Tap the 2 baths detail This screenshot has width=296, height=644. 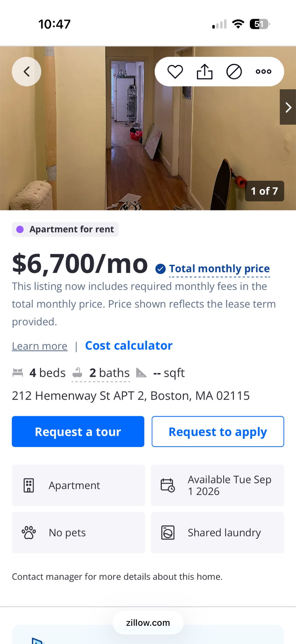pos(101,373)
